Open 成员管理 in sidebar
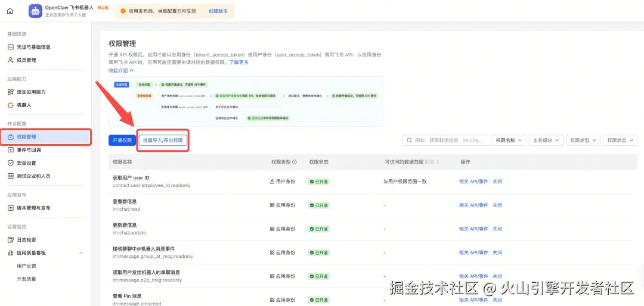Image resolution: width=644 pixels, height=306 pixels. coord(26,60)
